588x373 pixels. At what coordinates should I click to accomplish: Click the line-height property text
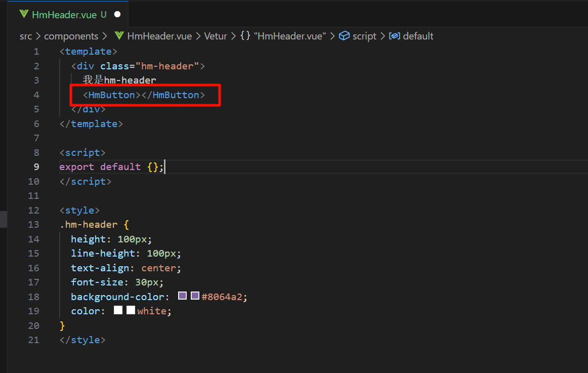coord(103,254)
